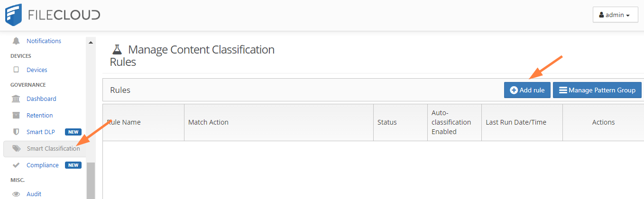The height and width of the screenshot is (199, 644).
Task: Click the Notifications bell icon
Action: tap(16, 41)
